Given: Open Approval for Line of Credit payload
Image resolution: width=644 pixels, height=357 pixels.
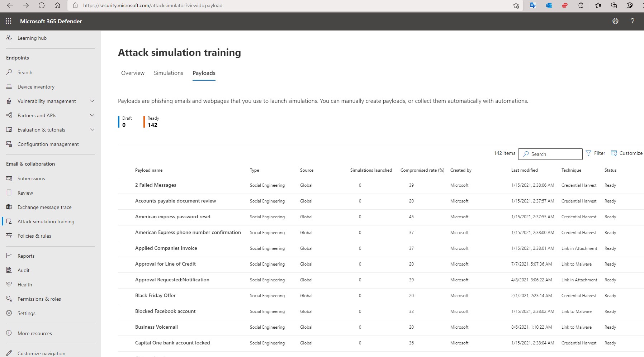Looking at the screenshot, I should (165, 264).
